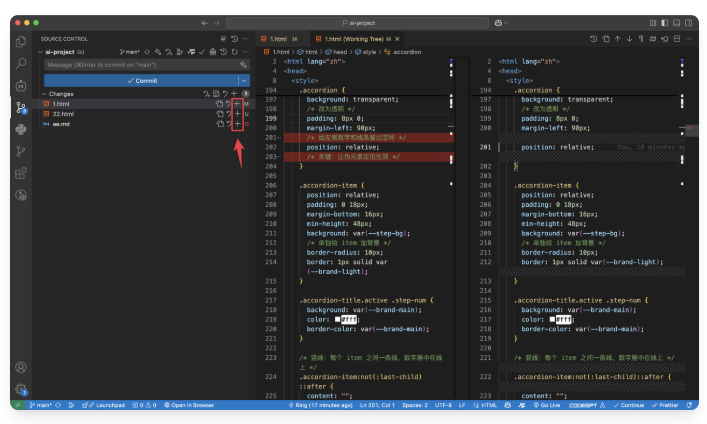Click the commit message input field

147,65
